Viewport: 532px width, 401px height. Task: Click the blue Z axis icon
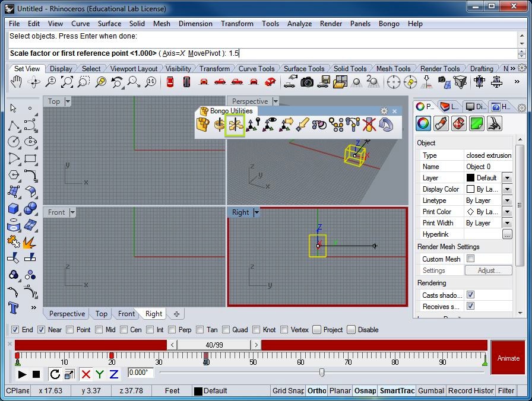tap(113, 374)
